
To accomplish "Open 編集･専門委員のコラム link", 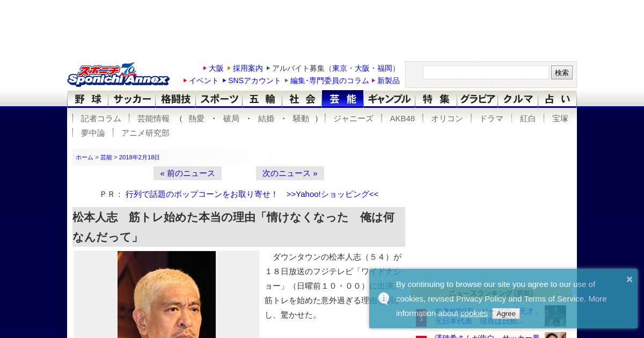I will [x=330, y=80].
